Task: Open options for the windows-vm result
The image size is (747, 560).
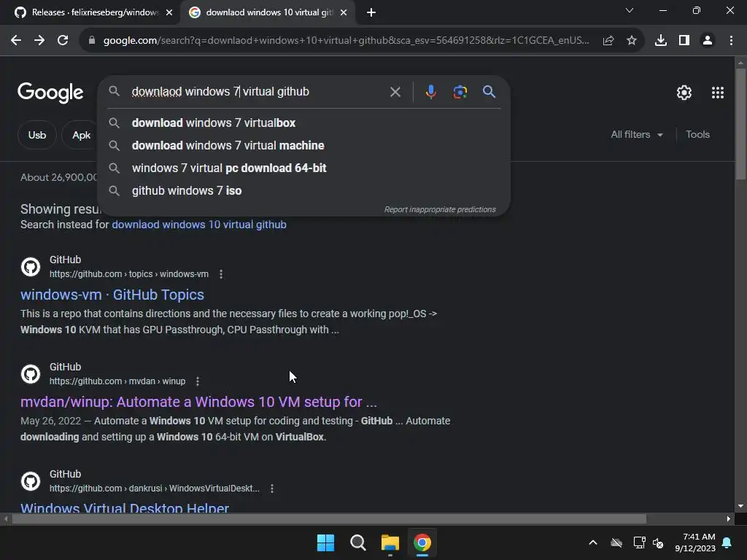Action: (x=220, y=274)
